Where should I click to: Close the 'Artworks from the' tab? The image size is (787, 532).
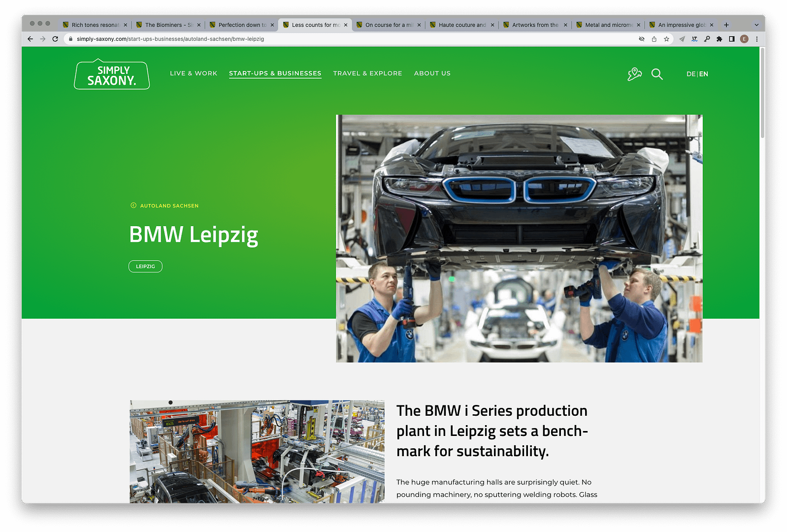(x=565, y=25)
